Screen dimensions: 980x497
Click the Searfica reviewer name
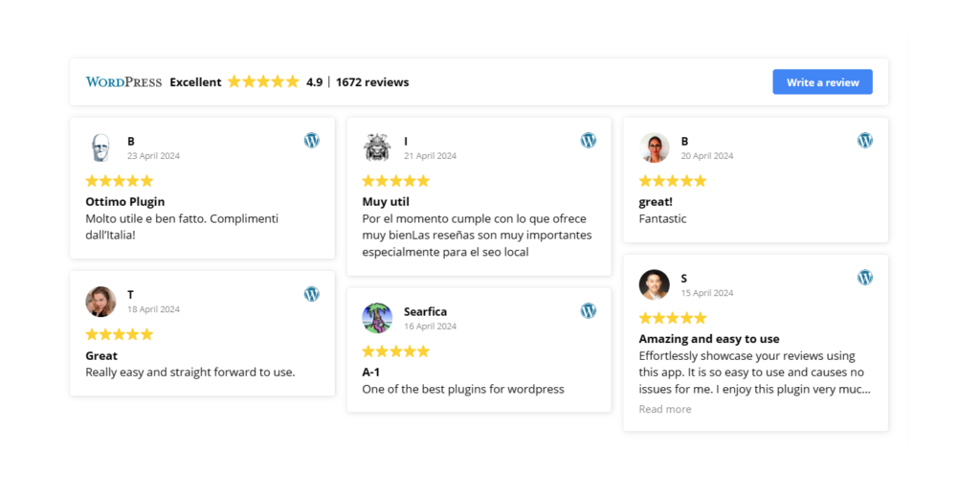425,311
